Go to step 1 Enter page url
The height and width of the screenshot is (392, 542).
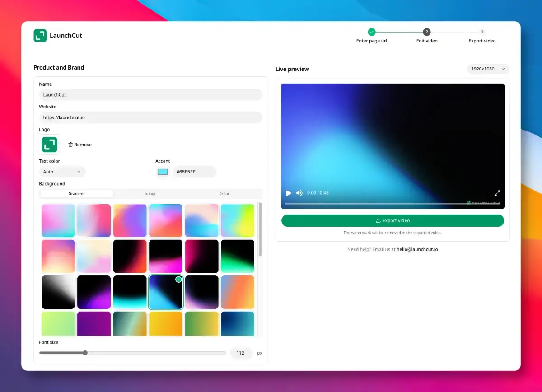point(371,36)
